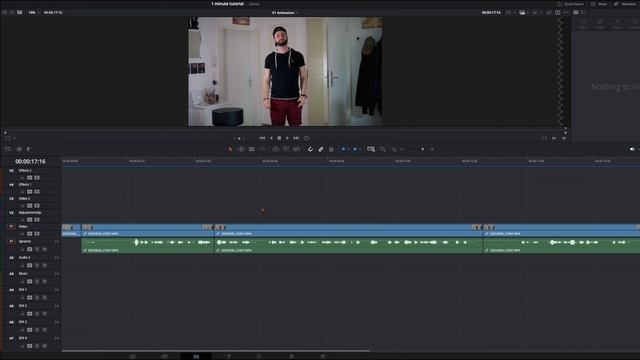Open the 01 Animation timeline name dropdown
The height and width of the screenshot is (360, 640).
[285, 13]
